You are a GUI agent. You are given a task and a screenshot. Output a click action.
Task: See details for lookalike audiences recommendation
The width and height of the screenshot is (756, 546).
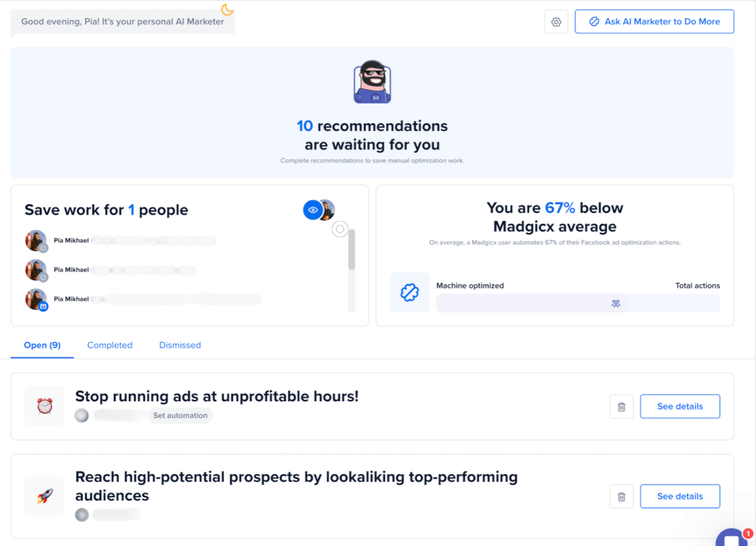tap(680, 496)
